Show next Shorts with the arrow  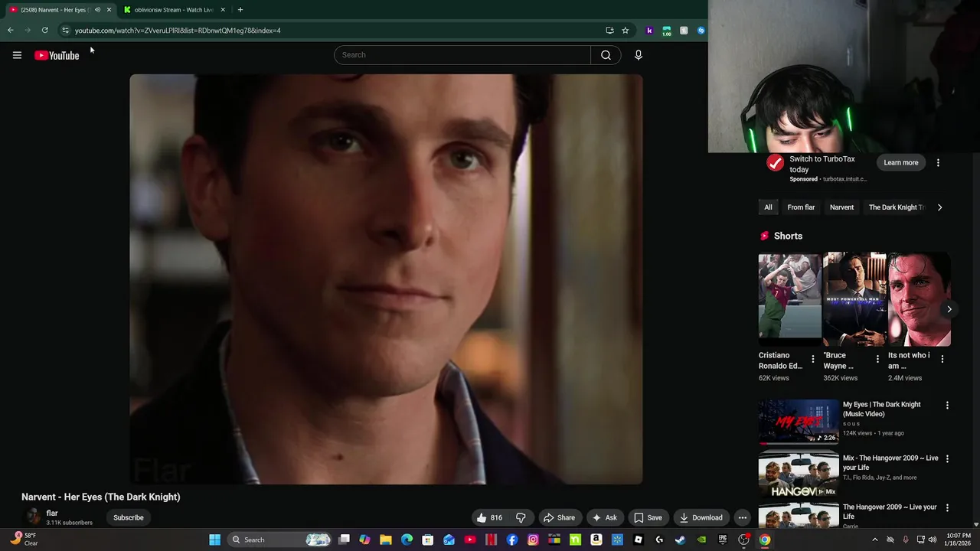[949, 309]
